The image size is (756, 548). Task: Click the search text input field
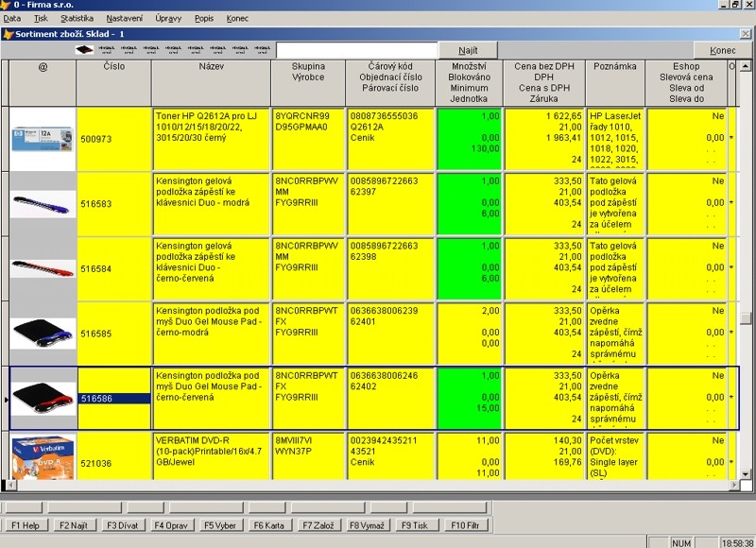coord(357,49)
